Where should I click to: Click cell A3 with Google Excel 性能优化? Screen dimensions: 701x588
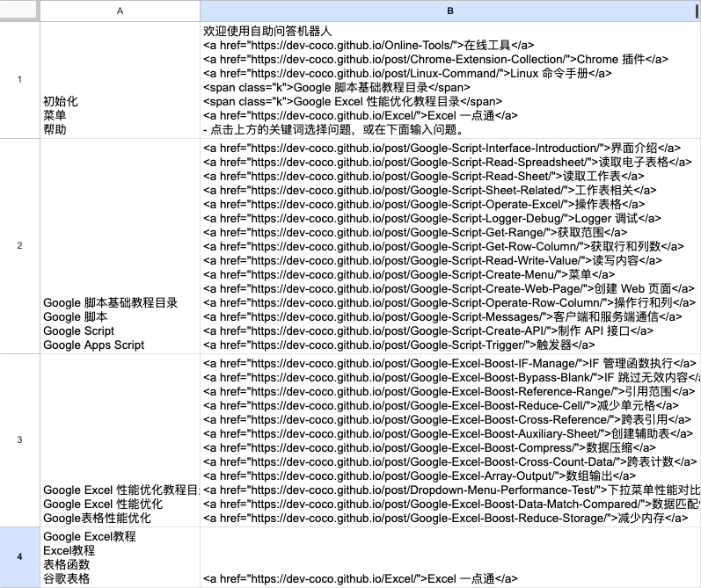pos(120,440)
